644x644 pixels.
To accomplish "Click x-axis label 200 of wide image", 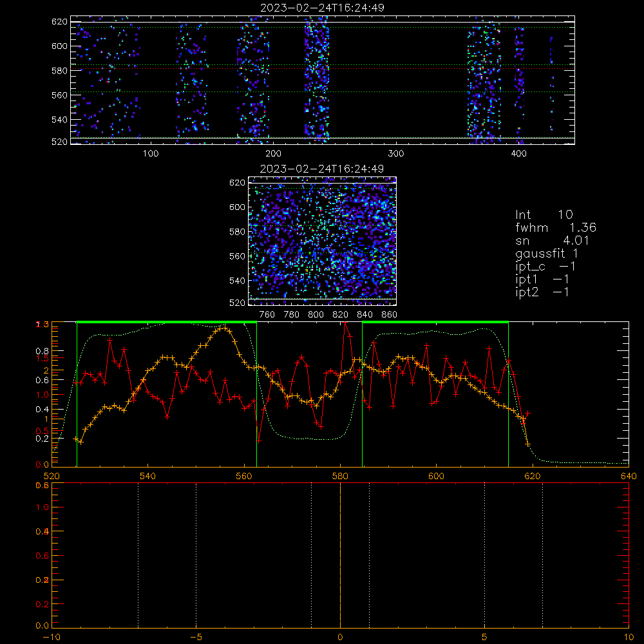I will (x=273, y=154).
